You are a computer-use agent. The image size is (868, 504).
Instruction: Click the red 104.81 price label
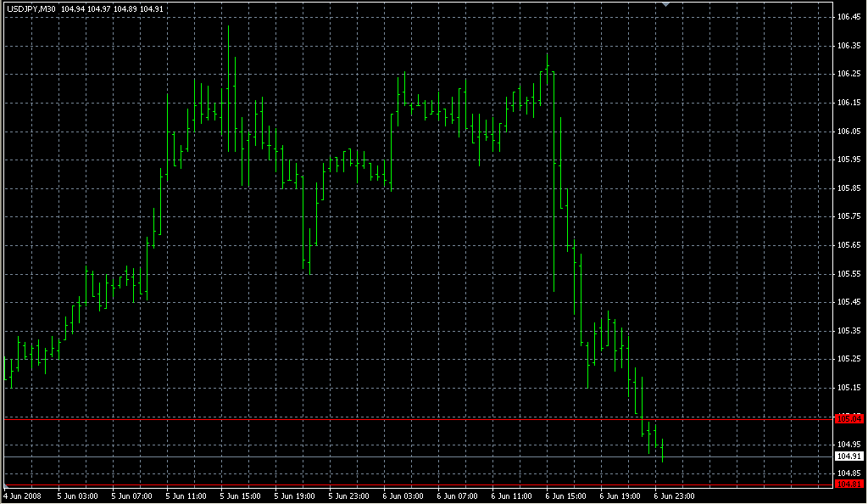[x=849, y=484]
